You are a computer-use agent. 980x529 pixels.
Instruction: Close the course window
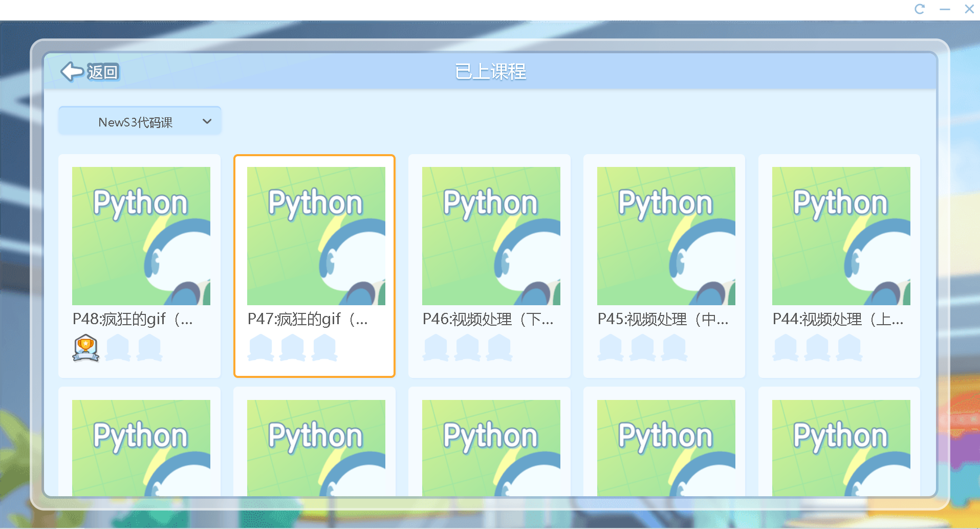969,9
